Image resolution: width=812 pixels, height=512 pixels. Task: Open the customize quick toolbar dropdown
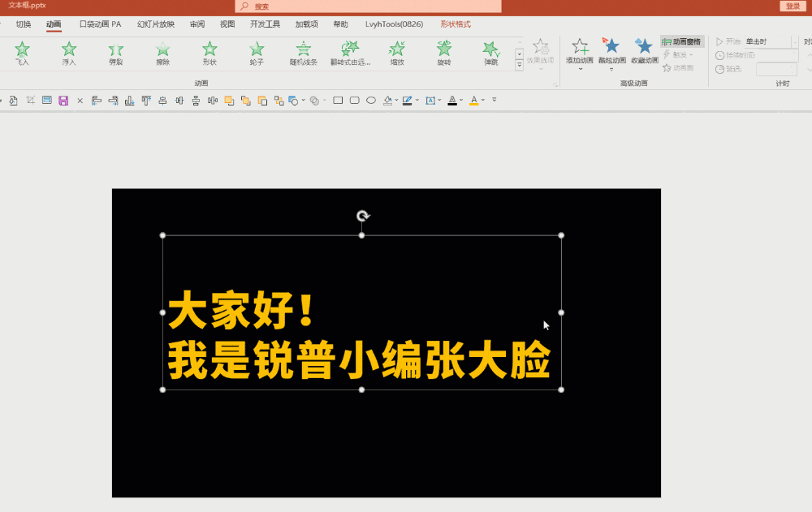click(494, 100)
